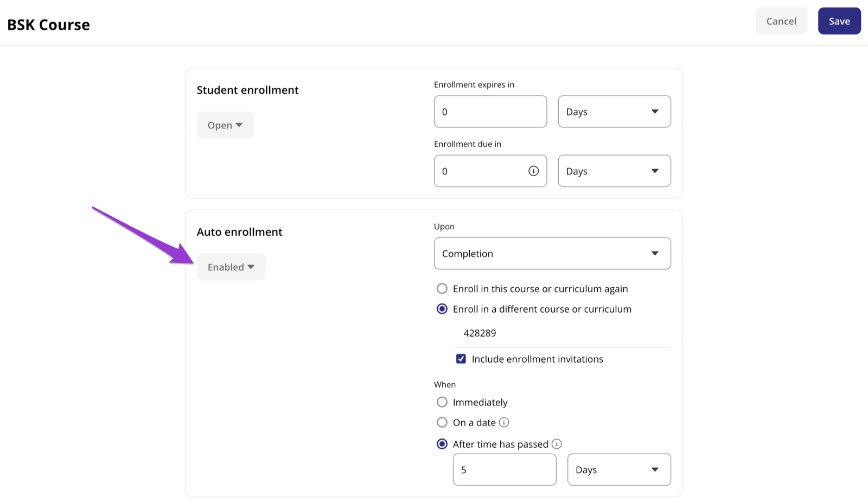The width and height of the screenshot is (868, 503).
Task: Select Enroll in a different course or curriculum
Action: [442, 309]
